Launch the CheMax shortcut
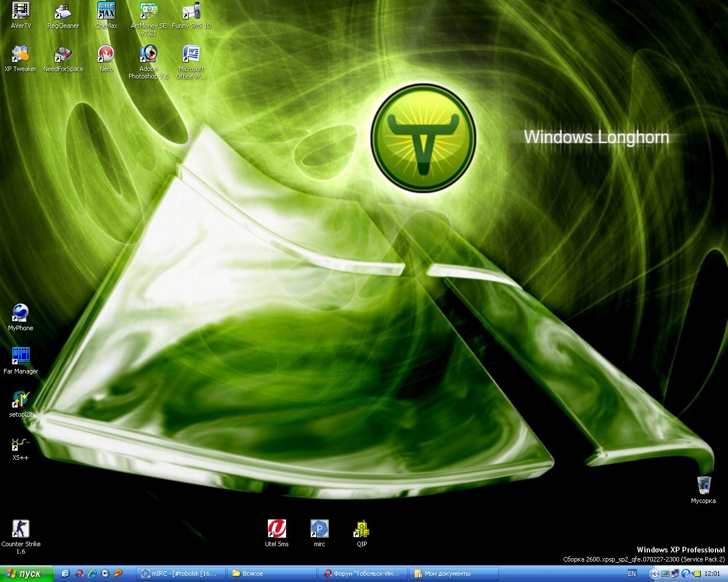 [x=106, y=15]
